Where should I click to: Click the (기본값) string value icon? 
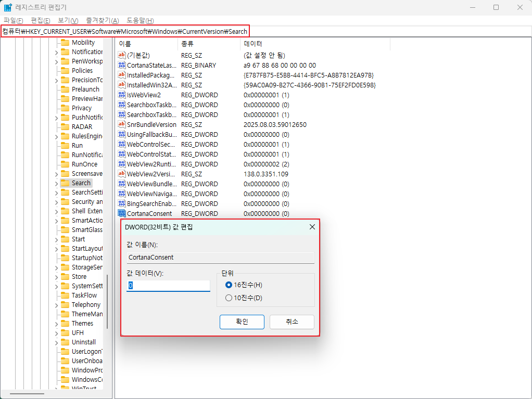(x=122, y=55)
